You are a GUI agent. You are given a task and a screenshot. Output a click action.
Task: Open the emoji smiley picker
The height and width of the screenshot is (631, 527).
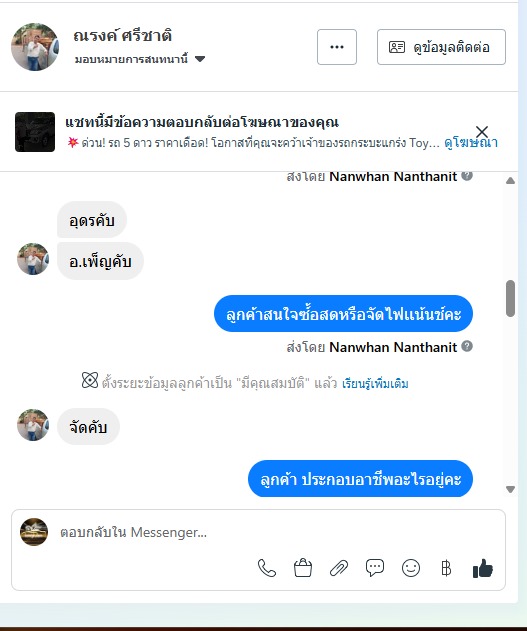coord(411,568)
